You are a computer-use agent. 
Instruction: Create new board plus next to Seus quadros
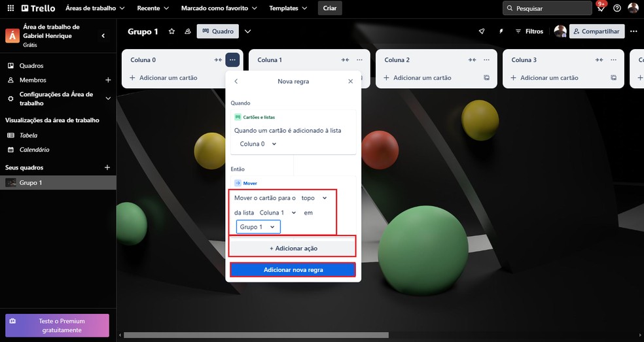(x=107, y=167)
